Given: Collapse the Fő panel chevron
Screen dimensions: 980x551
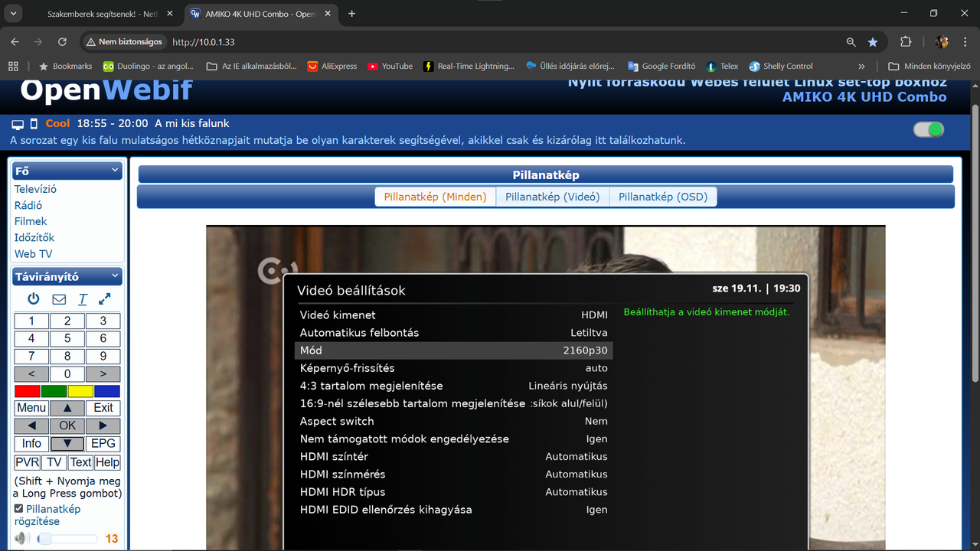Looking at the screenshot, I should click(116, 170).
